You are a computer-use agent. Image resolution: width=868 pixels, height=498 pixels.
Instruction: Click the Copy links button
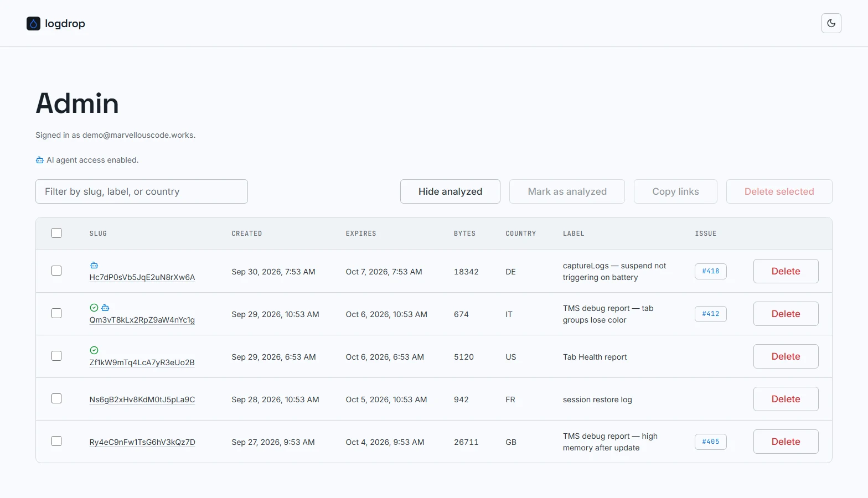tap(675, 191)
